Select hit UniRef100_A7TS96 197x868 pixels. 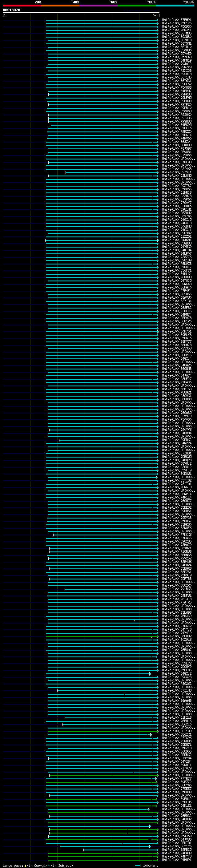tap(176, 738)
